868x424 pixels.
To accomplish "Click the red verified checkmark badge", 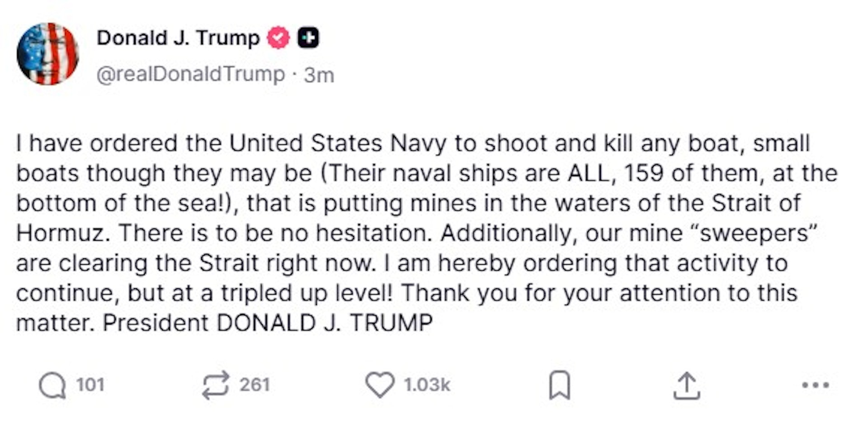I will 278,38.
